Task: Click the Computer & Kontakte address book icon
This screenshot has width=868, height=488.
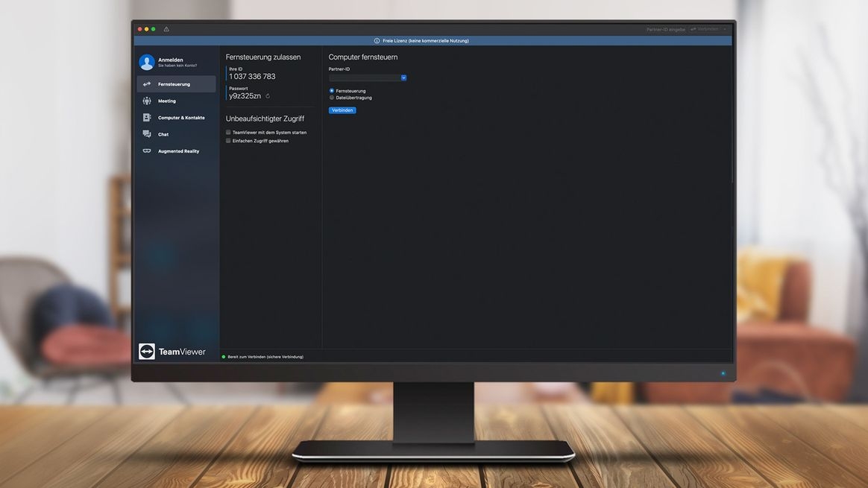Action: [x=147, y=118]
